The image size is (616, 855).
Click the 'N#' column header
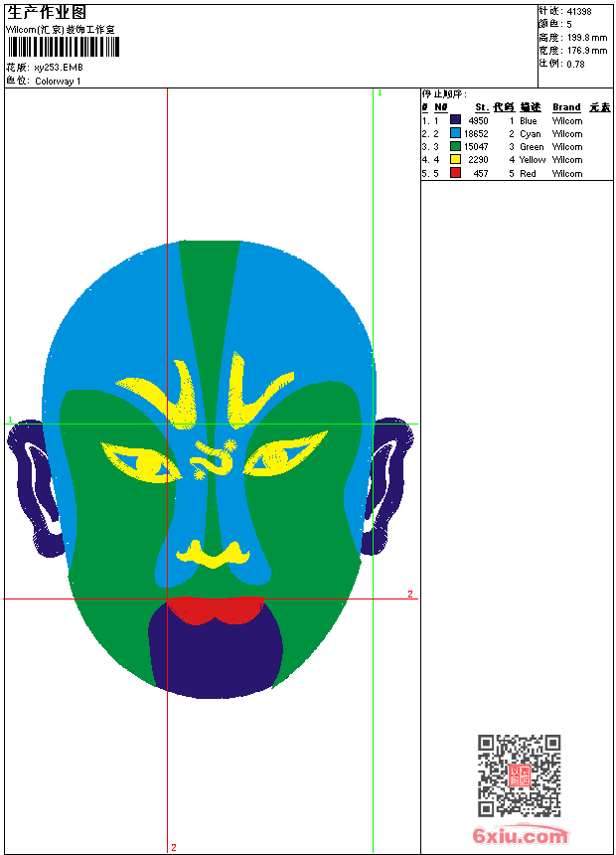click(x=441, y=107)
